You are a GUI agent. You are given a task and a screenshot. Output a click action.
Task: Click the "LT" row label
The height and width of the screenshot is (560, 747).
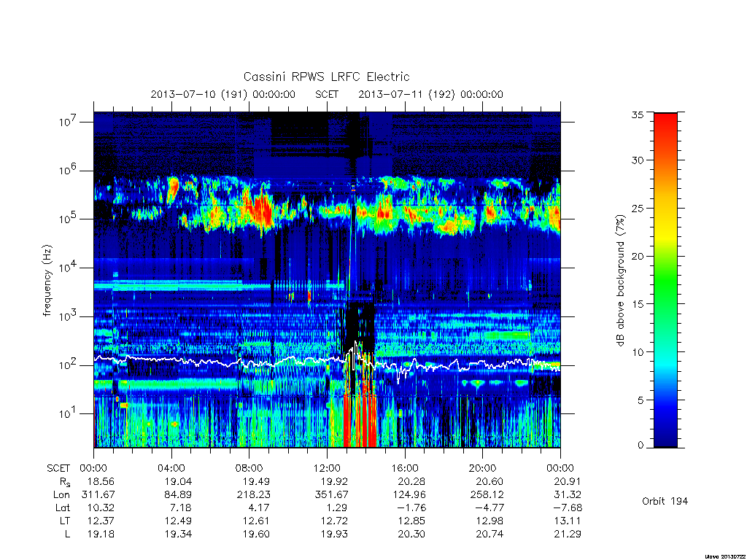[x=64, y=521]
